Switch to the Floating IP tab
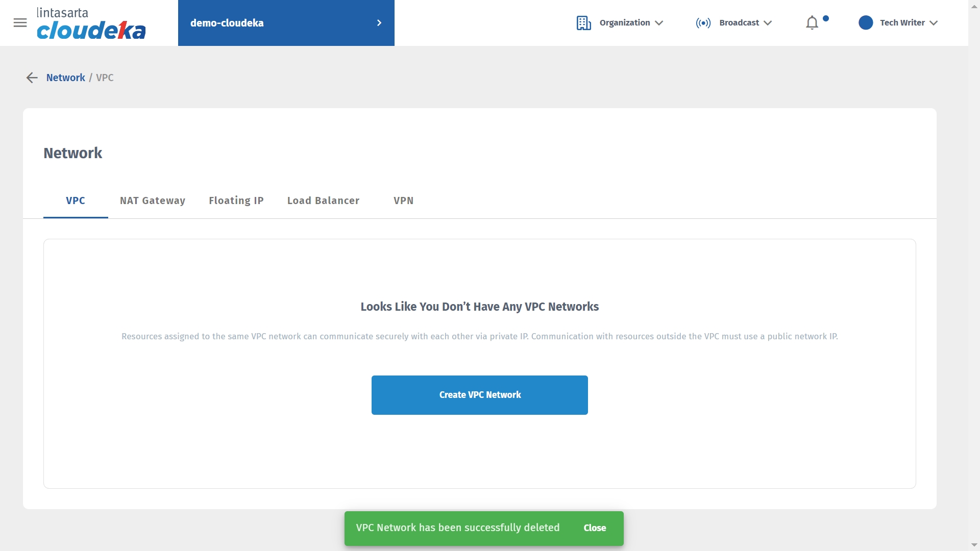This screenshot has height=551, width=980. (236, 201)
